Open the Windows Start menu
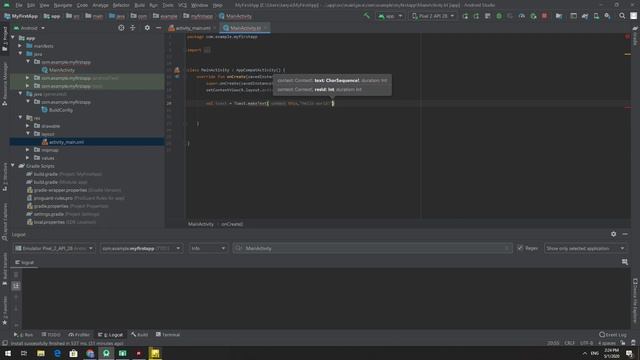This screenshot has width=640, height=360. 8,353
